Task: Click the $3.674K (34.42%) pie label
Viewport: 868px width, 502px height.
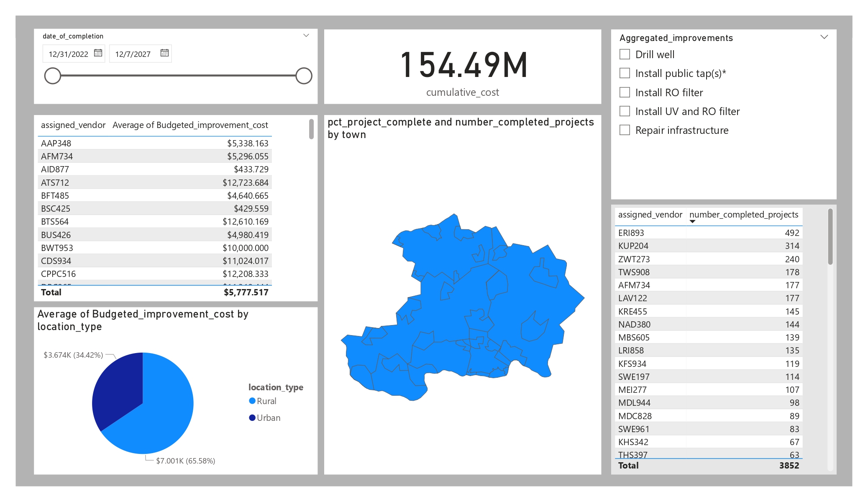Action: [73, 355]
